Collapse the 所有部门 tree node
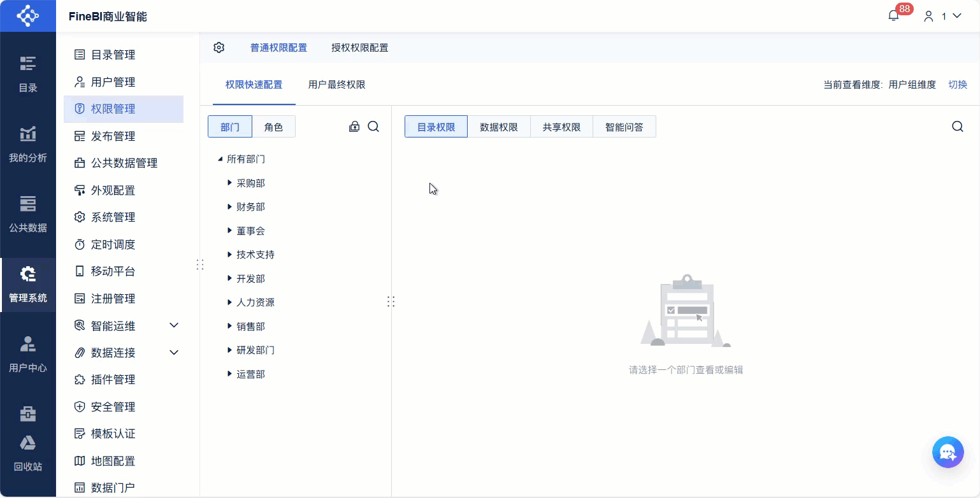 pyautogui.click(x=220, y=159)
